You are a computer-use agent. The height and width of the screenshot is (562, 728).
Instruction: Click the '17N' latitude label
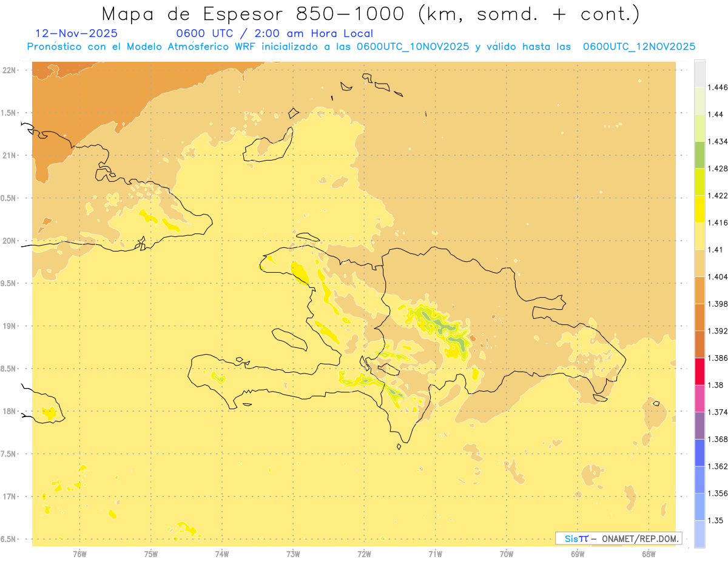coord(9,497)
